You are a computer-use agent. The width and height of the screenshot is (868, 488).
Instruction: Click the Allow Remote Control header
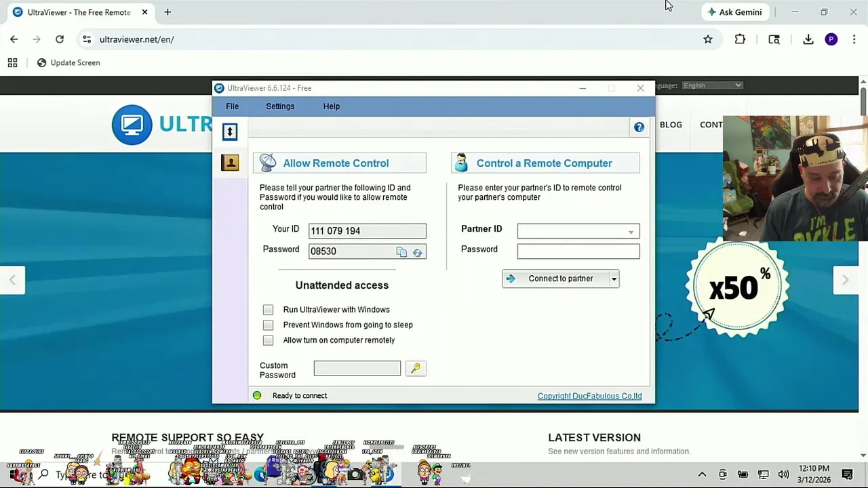point(340,163)
